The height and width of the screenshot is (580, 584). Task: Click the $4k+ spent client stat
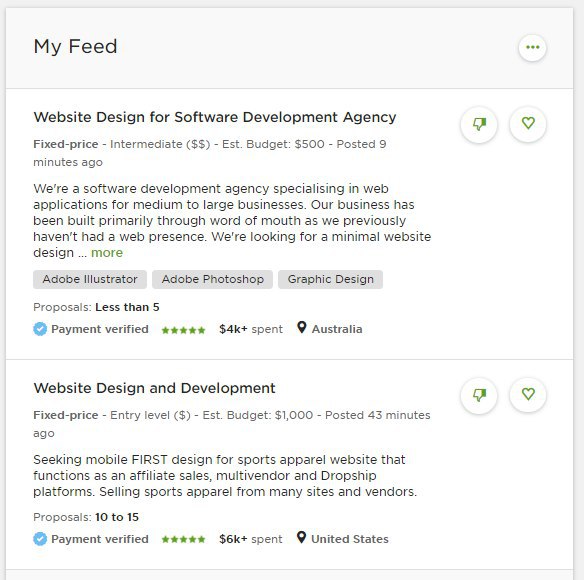[251, 329]
